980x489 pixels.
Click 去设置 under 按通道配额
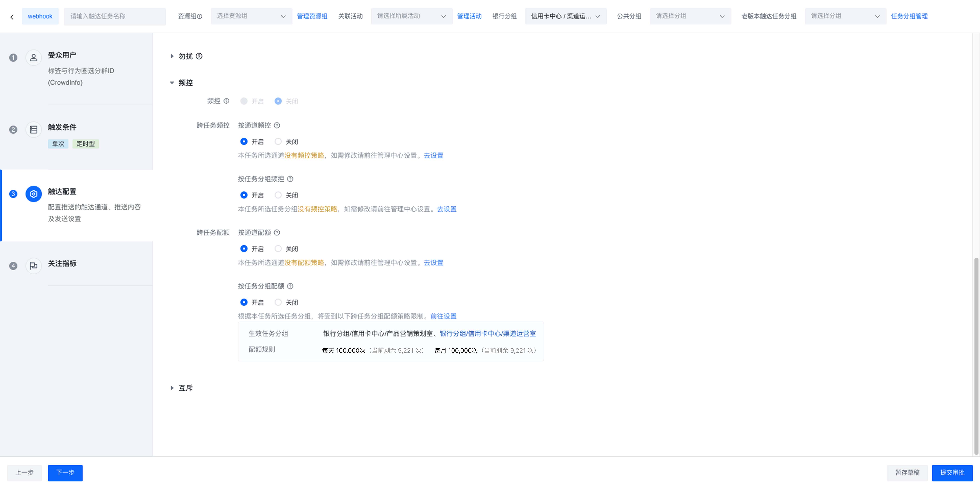[x=433, y=263]
